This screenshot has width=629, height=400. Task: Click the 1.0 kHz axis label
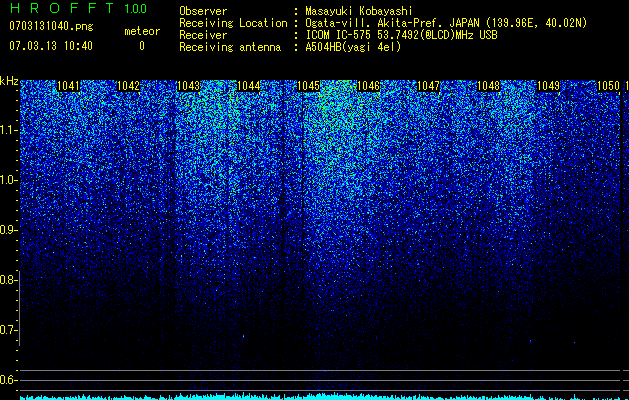coord(8,180)
